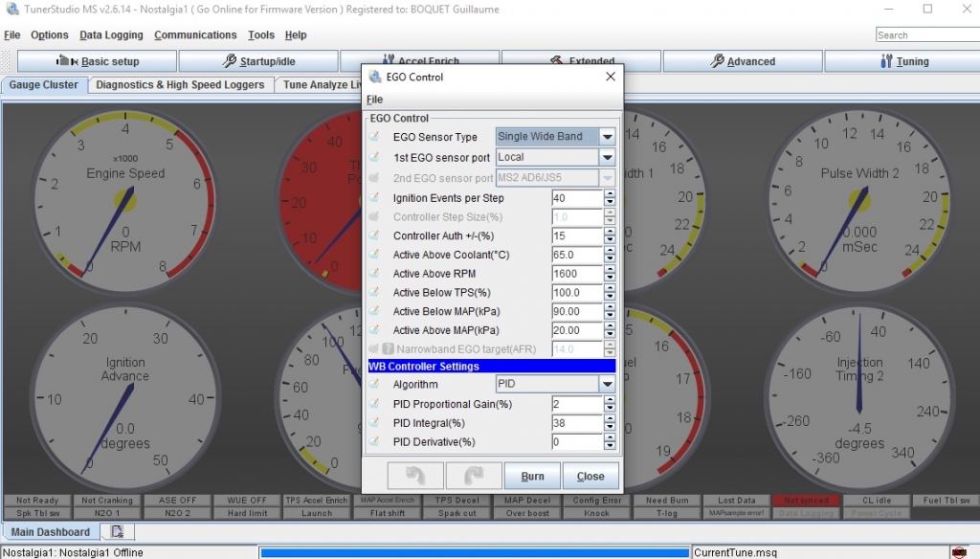This screenshot has height=559, width=980.
Task: Open the Basic setup toolbar menu
Action: click(x=98, y=61)
